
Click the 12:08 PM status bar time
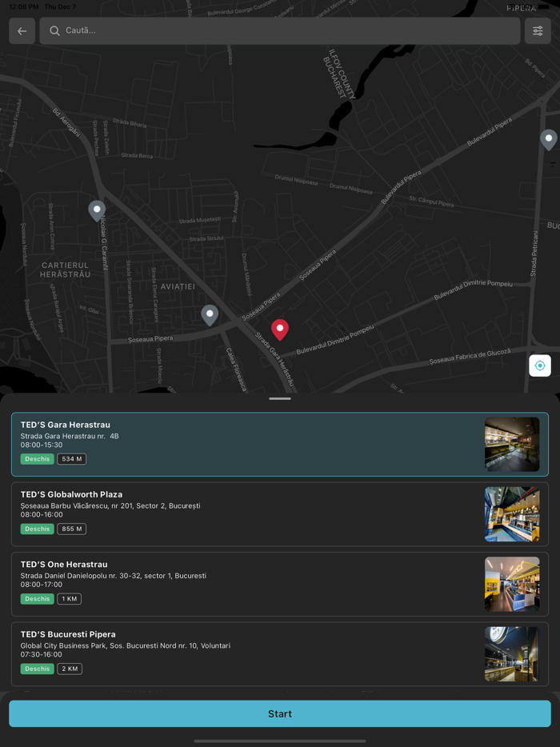pos(23,6)
